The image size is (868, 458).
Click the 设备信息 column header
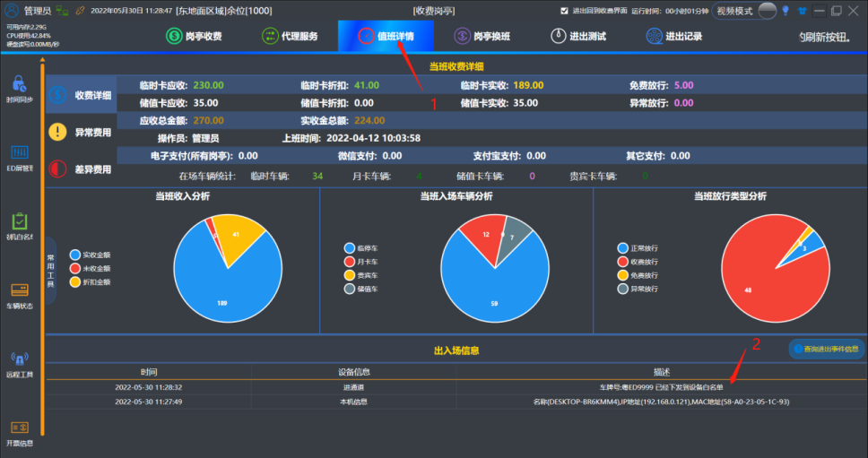pos(353,372)
